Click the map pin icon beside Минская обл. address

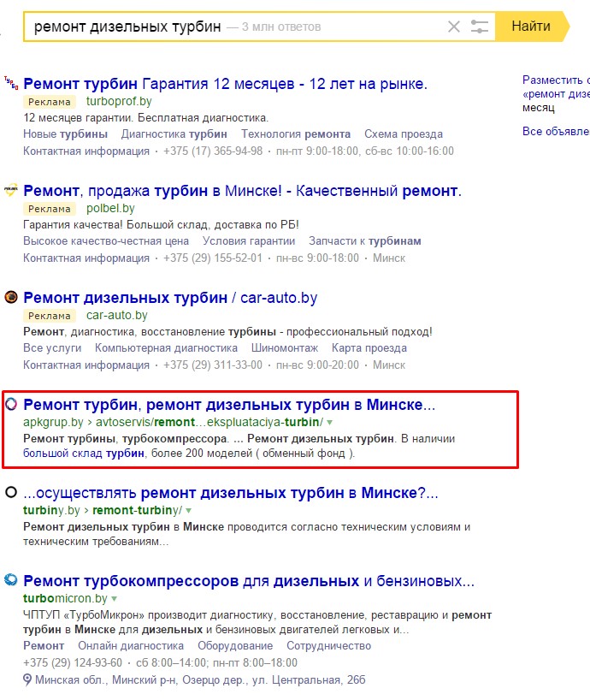click(x=27, y=680)
